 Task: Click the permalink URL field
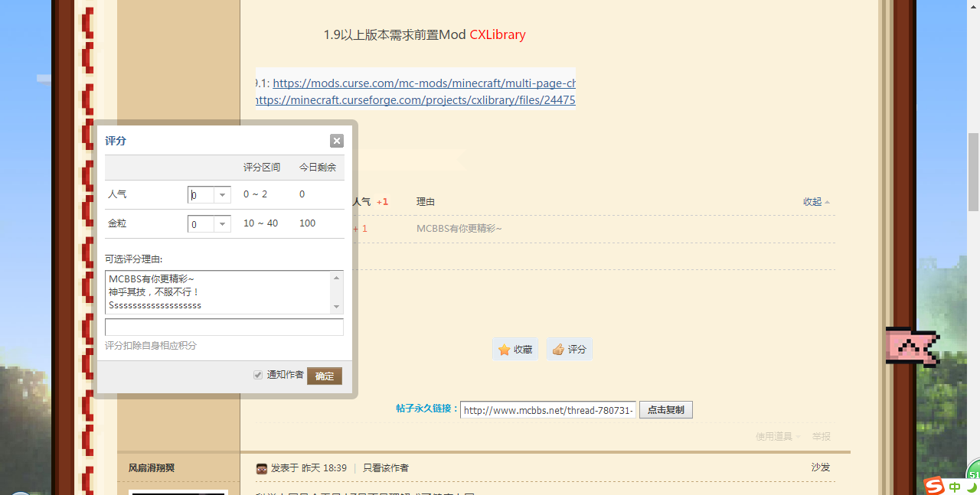click(x=547, y=410)
